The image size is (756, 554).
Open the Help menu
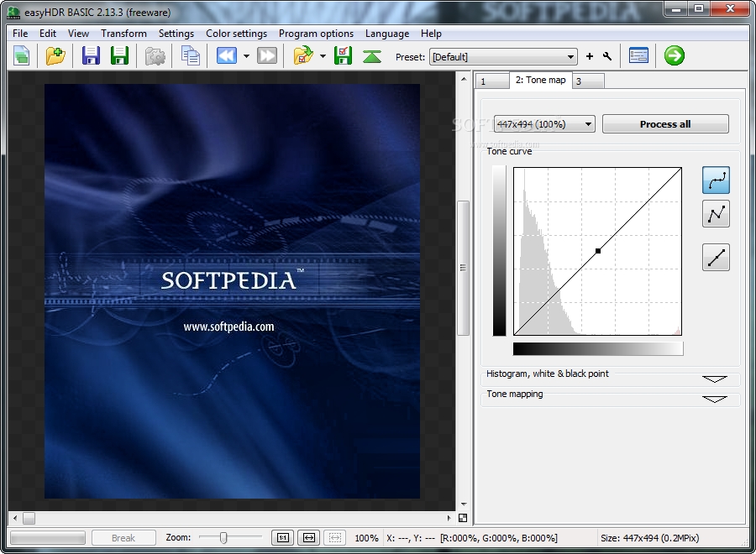pyautogui.click(x=431, y=34)
